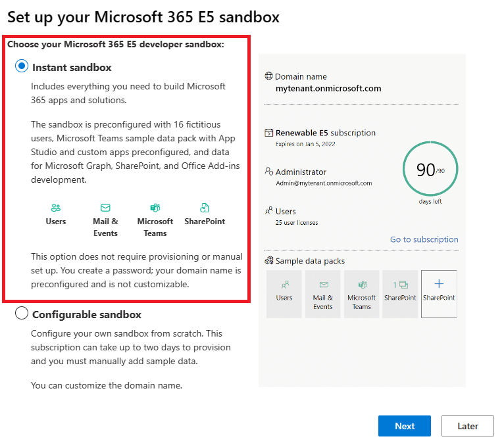504x447 pixels.
Task: Click the Next button
Action: [x=405, y=426]
